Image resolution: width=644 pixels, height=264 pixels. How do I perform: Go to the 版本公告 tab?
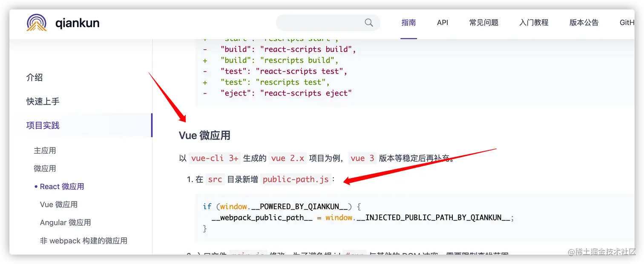point(584,23)
